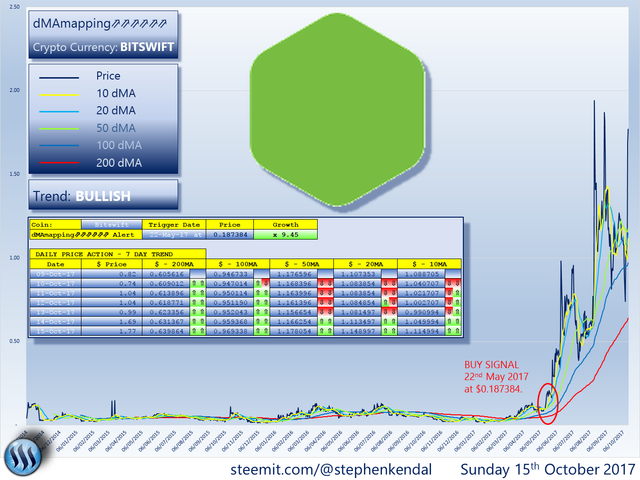Click DAILY PRICE ACTION - 7 DAY TREND header
Screen dimensions: 640x480
pos(118,254)
